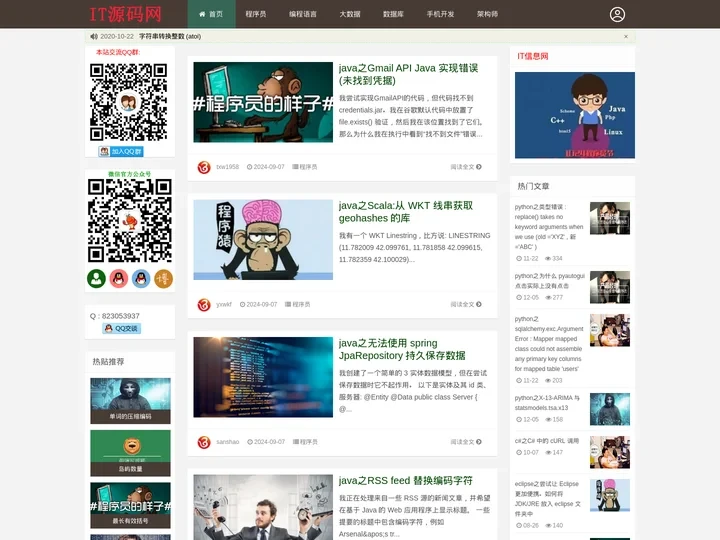Viewport: 720px width, 540px height.
Task: Open hot article python之类型错误 replace()
Action: (x=549, y=227)
